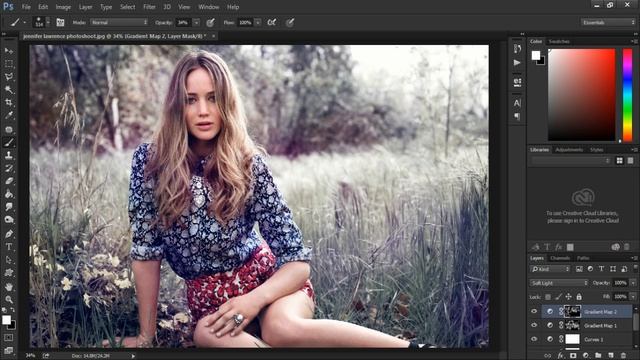Add a layer mask icon

pyautogui.click(x=573, y=356)
